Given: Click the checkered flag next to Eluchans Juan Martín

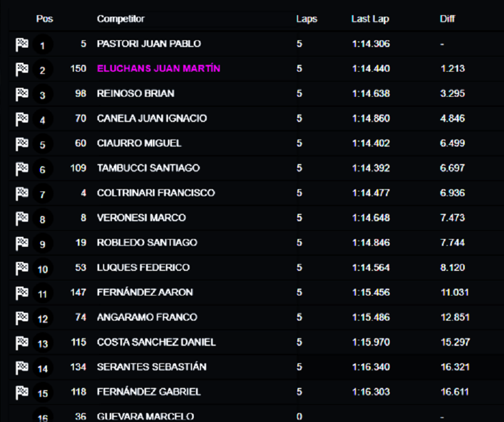Looking at the screenshot, I should point(22,69).
